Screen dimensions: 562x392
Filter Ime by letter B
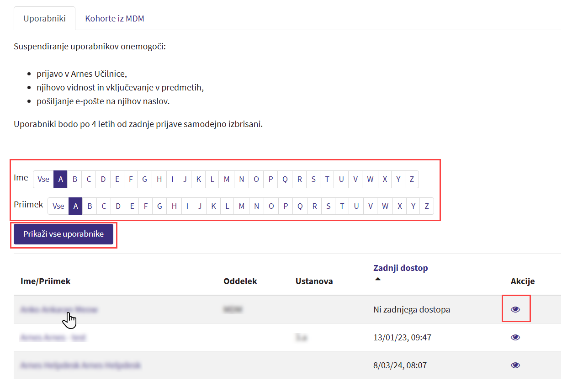pos(74,179)
